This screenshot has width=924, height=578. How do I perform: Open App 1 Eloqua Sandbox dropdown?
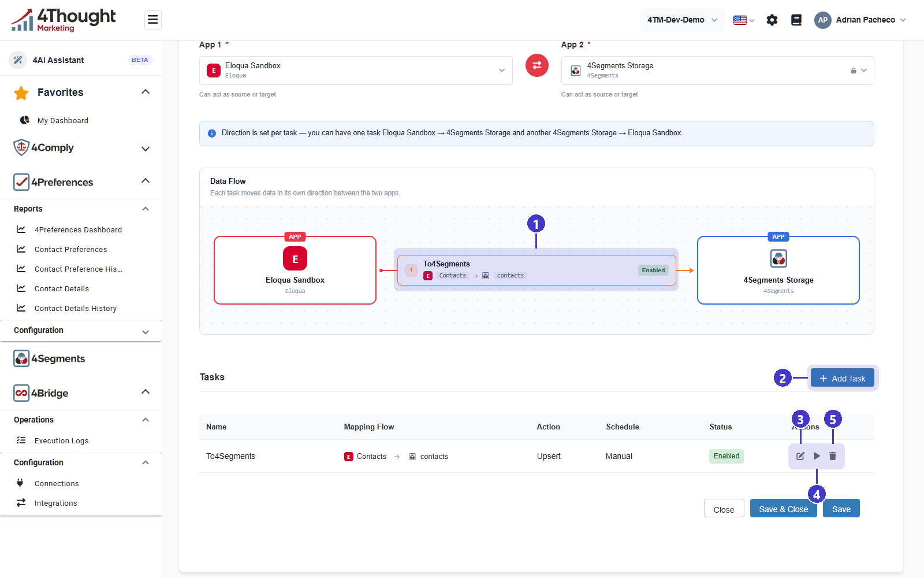coord(356,71)
